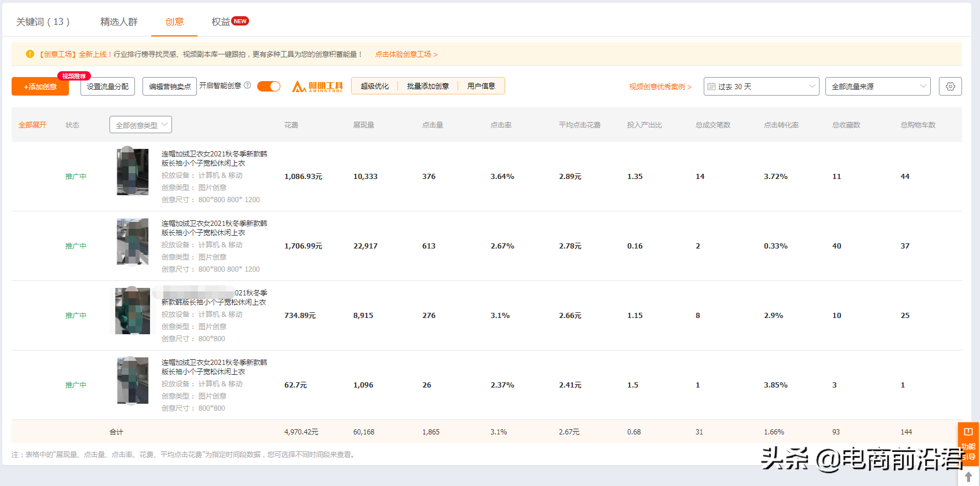The height and width of the screenshot is (486, 980).
Task: Click the 用户信息 button
Action: tap(481, 86)
